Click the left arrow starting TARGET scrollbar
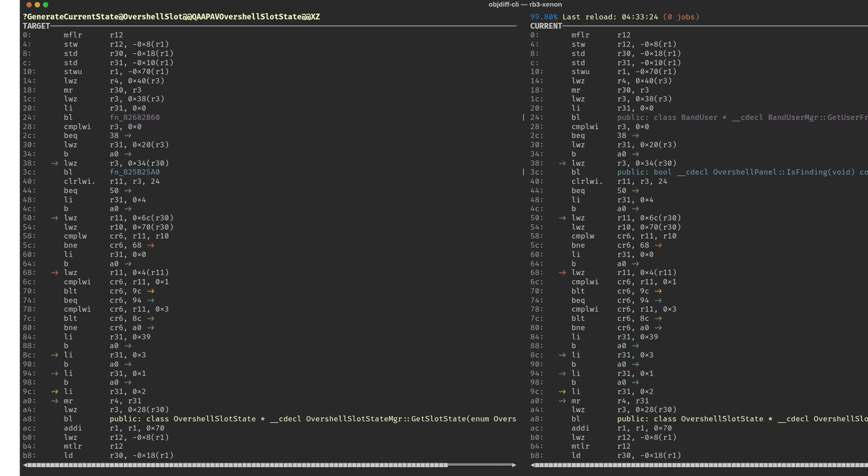The image size is (868, 476). pyautogui.click(x=25, y=465)
